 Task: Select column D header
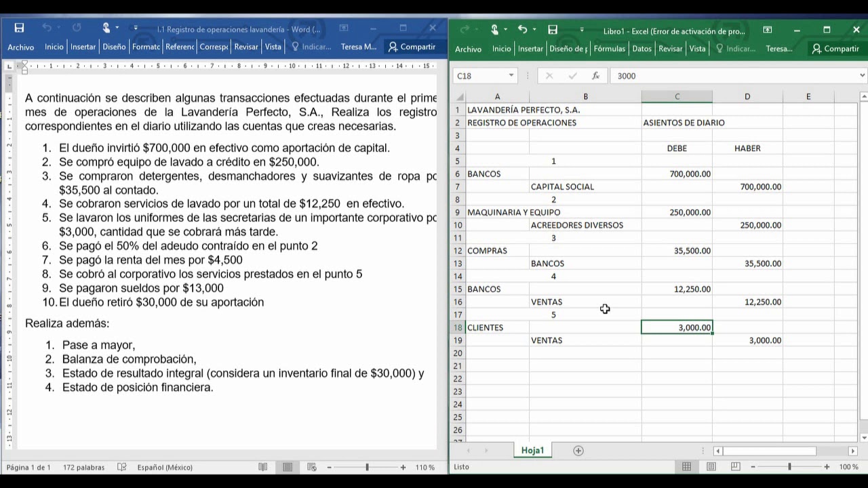pyautogui.click(x=747, y=97)
